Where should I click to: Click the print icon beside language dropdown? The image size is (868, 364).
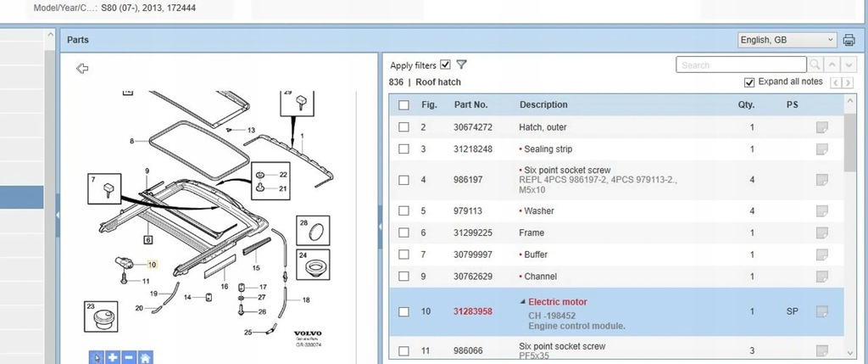[x=849, y=40]
